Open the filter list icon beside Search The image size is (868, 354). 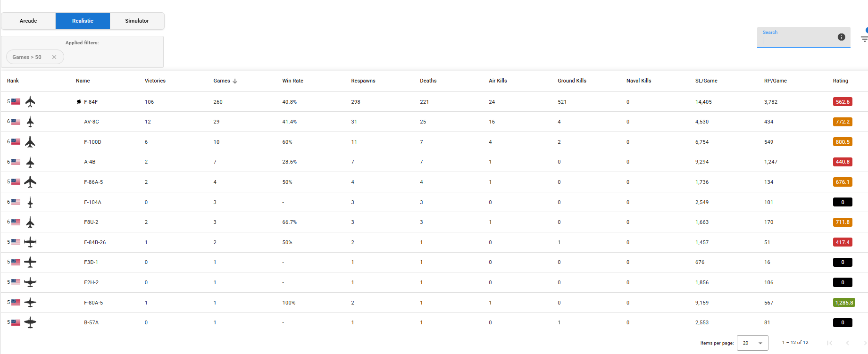(x=864, y=39)
